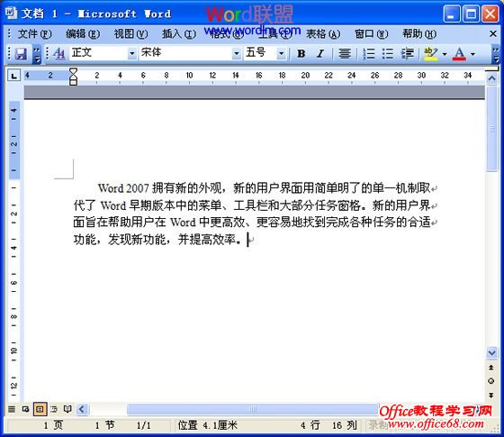Click the Save floppy disk icon
Screen dimensions: 504x437
(x=22, y=54)
